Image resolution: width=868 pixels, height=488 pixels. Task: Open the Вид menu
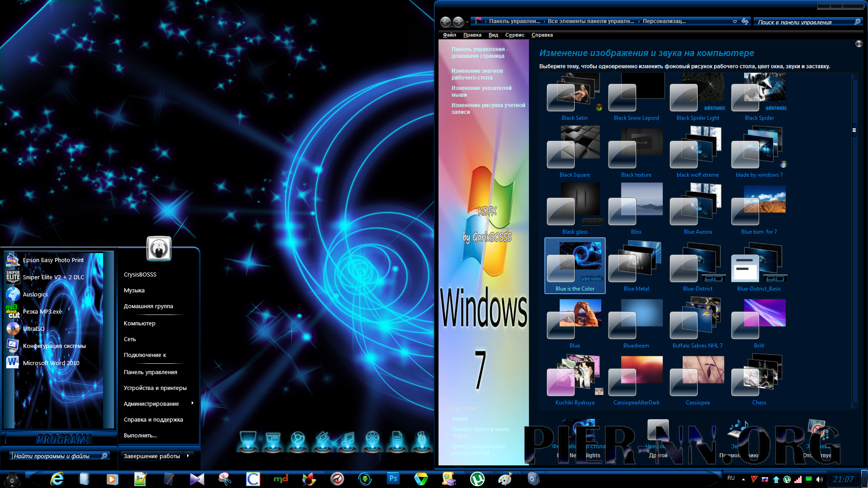[x=493, y=35]
